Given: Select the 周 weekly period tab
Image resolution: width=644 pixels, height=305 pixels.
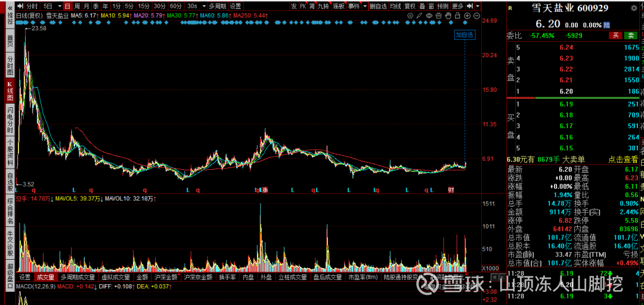Looking at the screenshot, I should [77, 6].
